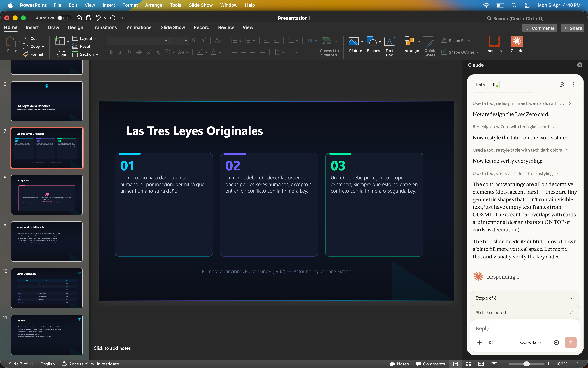This screenshot has width=588, height=368.
Task: Toggle italic formatting
Action: point(121,52)
